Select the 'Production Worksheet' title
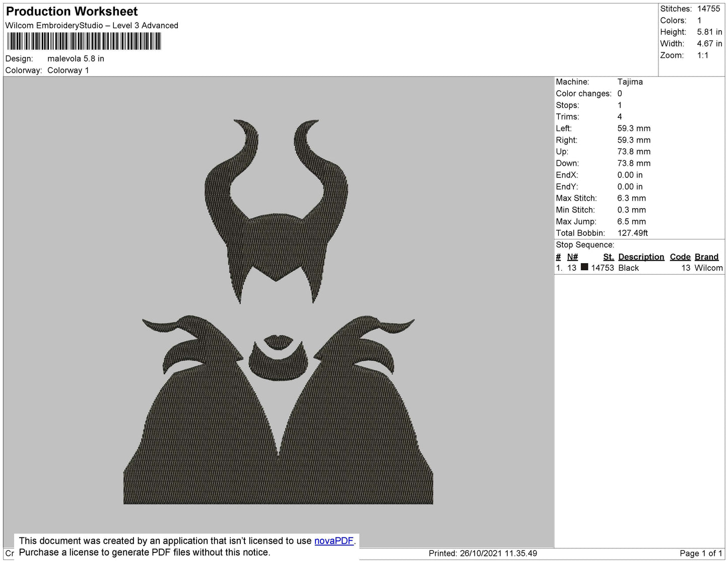The width and height of the screenshot is (728, 563). click(x=72, y=12)
